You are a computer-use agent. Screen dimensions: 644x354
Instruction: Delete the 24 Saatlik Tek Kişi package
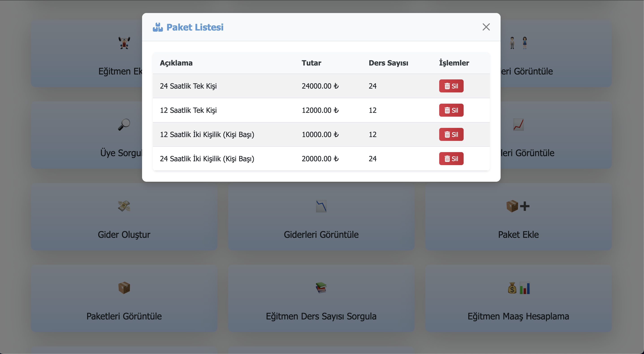click(451, 86)
